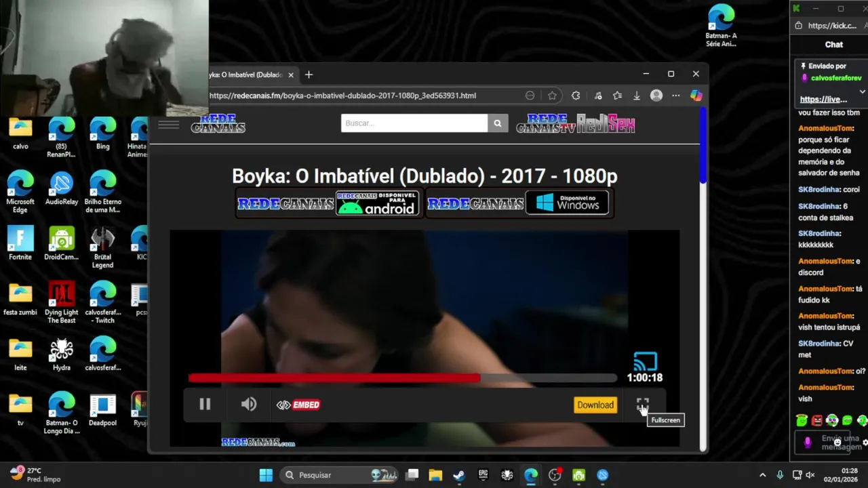Open the address bar page options icon
The height and width of the screenshot is (488, 868).
click(530, 96)
